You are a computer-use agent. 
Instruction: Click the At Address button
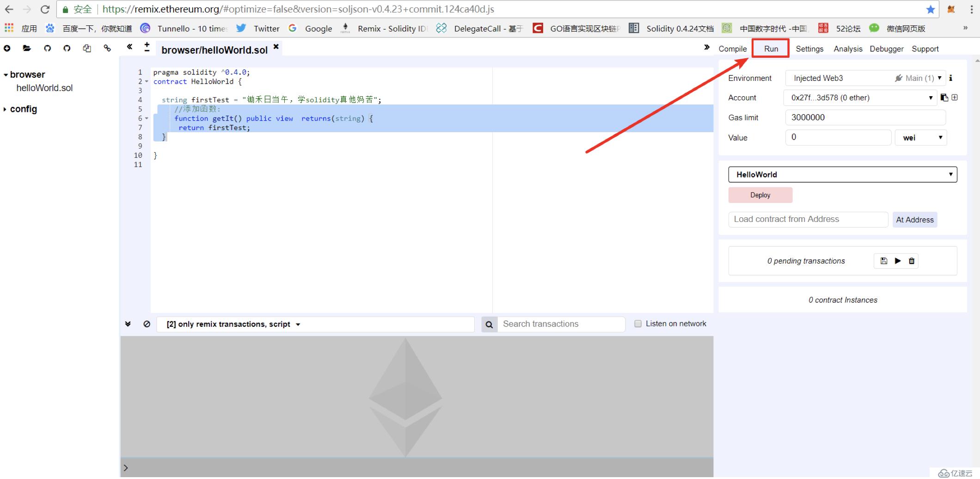[914, 220]
